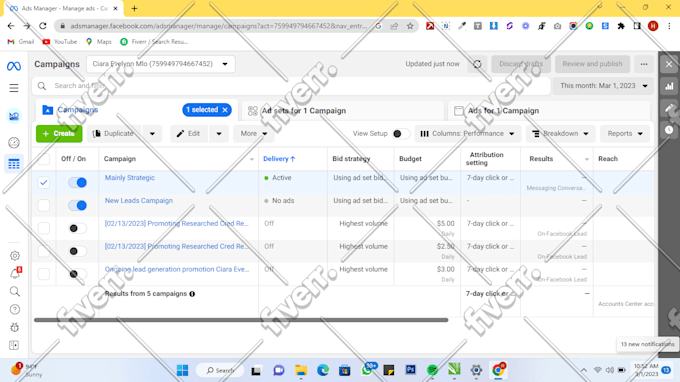This screenshot has width=680, height=382.
Task: Open the Campaign column header dropdown arrow
Action: [252, 160]
